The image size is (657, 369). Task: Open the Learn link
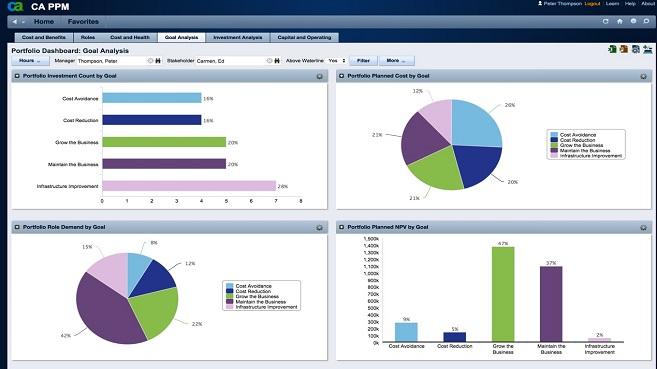612,3
